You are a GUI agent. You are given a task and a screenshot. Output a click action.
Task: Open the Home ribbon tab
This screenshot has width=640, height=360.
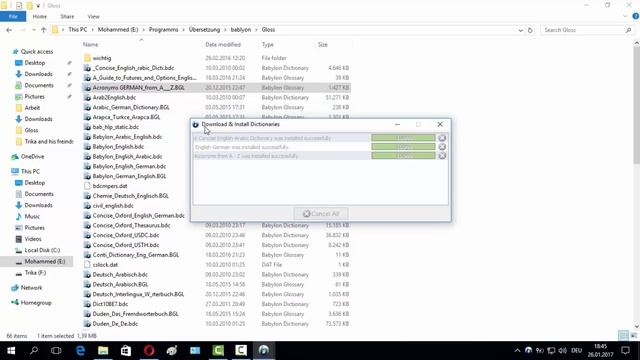tap(40, 17)
